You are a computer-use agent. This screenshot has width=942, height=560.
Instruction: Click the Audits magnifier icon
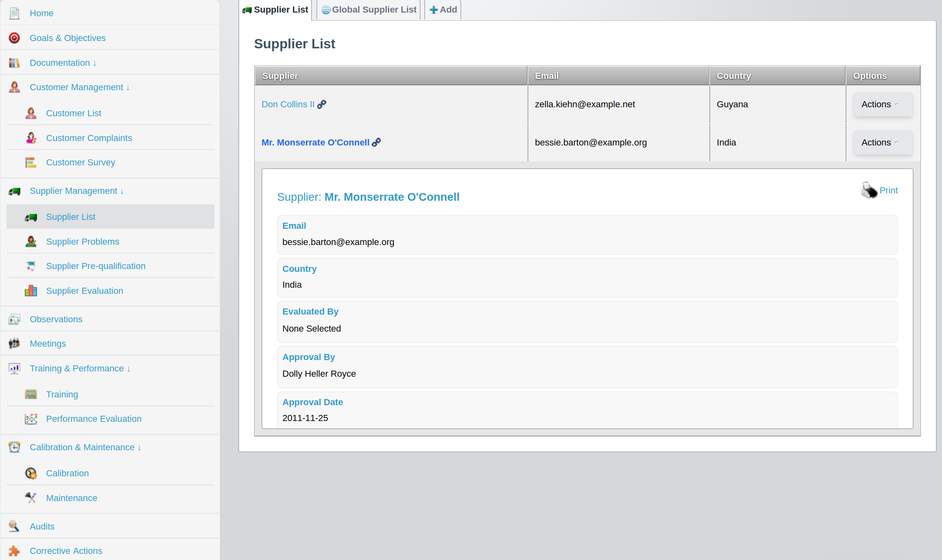pyautogui.click(x=14, y=526)
